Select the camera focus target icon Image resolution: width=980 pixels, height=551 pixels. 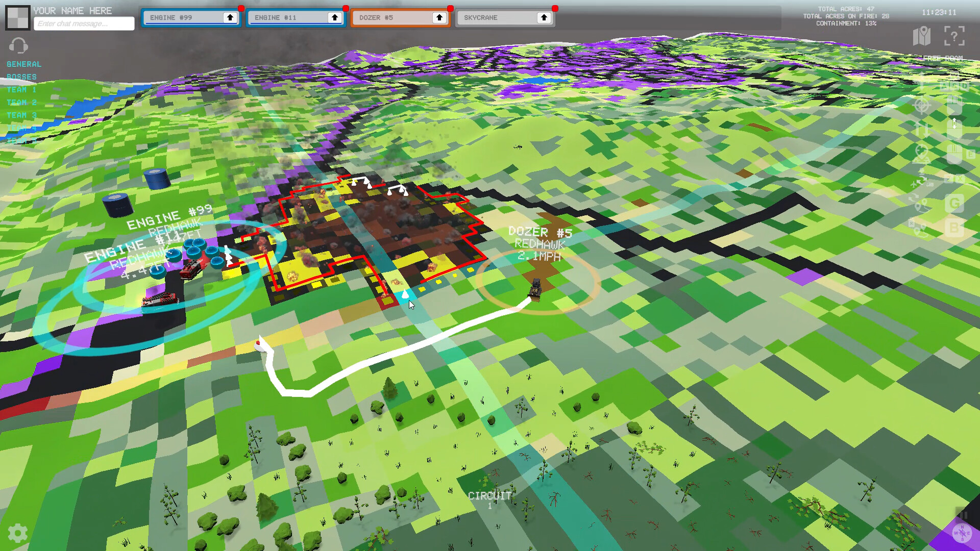pos(921,107)
